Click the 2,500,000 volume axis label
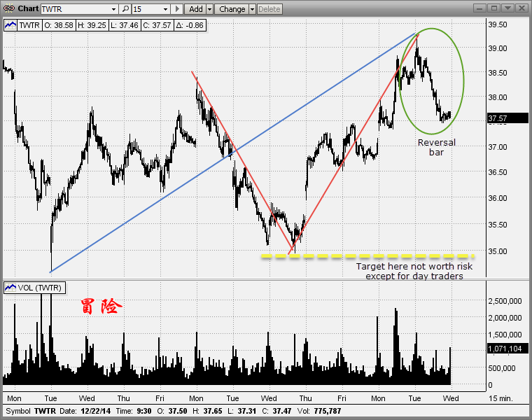 505,301
